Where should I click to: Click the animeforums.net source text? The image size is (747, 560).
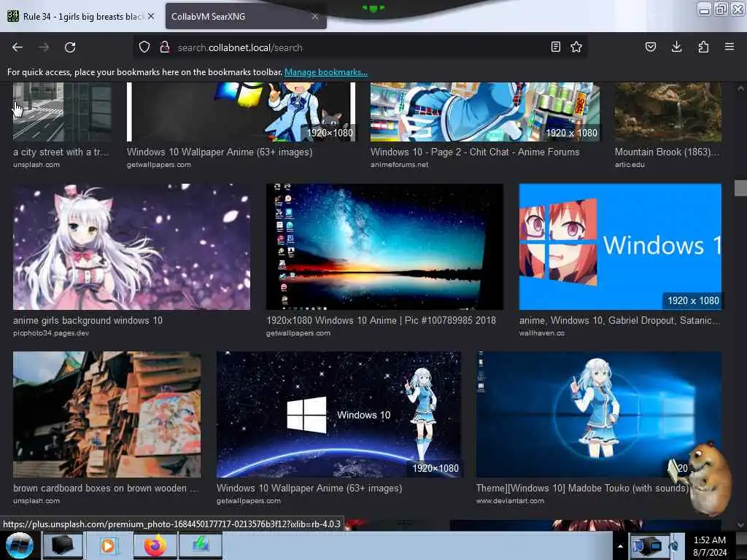399,164
